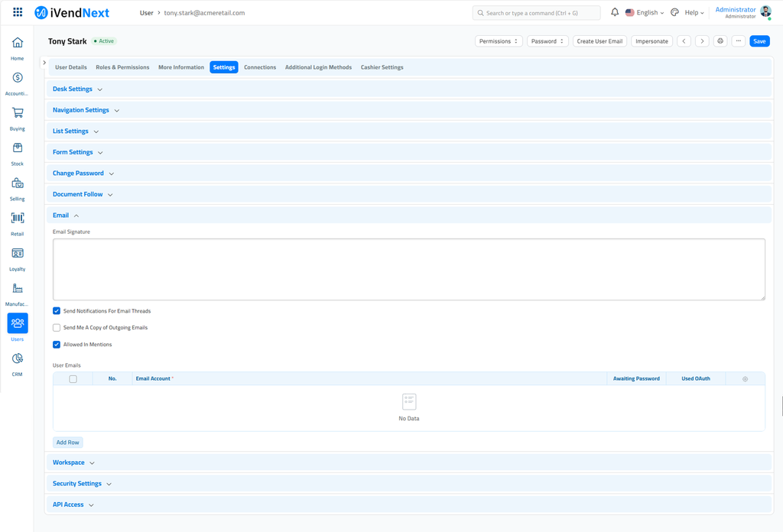The image size is (783, 532).
Task: Expand the sidebar toggle arrow
Action: [x=44, y=63]
